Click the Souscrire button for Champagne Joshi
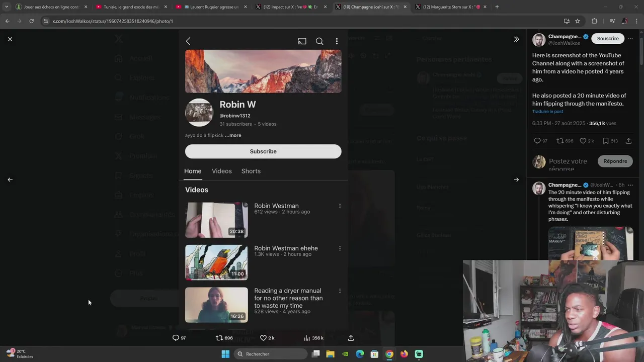Viewport: 644px width, 362px height. coord(608,38)
